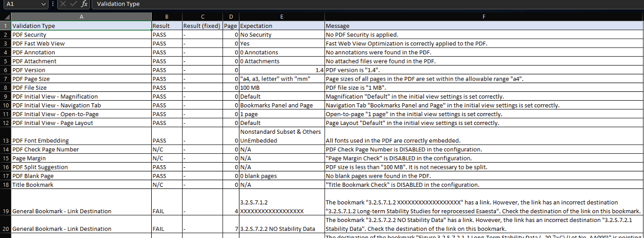Click the Message header cell
The image size is (644, 238).
pyautogui.click(x=484, y=26)
